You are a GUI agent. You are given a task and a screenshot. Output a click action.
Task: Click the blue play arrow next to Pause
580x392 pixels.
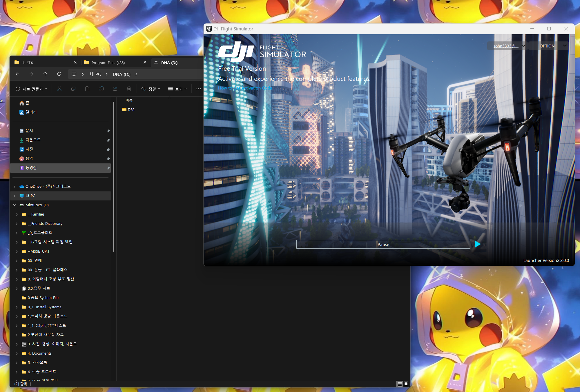477,244
